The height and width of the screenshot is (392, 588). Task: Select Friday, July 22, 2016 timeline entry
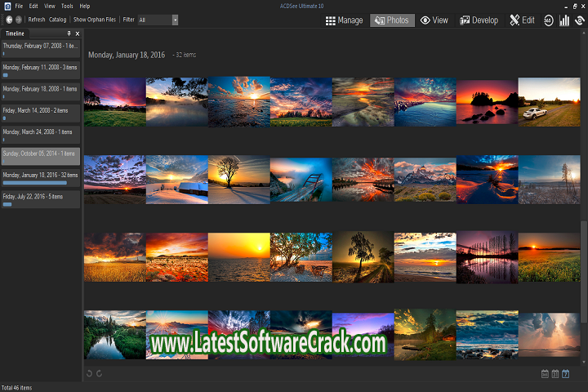(x=41, y=199)
